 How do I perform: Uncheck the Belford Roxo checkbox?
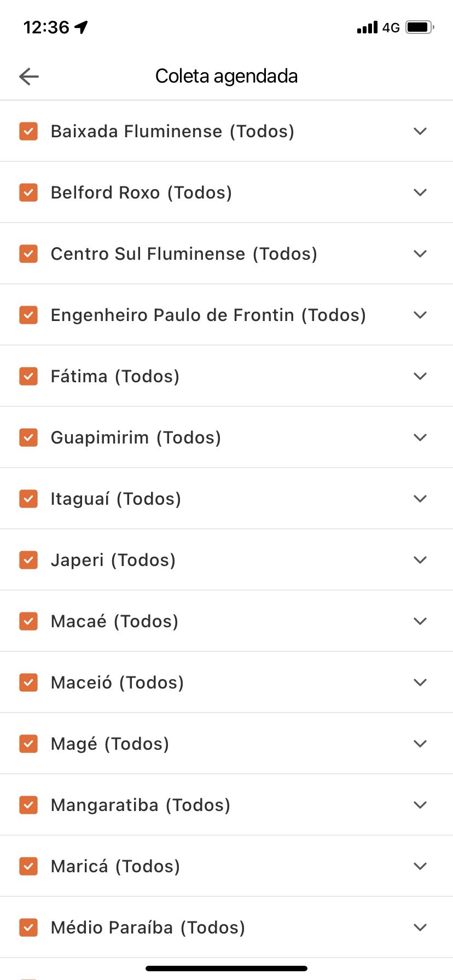pyautogui.click(x=28, y=192)
